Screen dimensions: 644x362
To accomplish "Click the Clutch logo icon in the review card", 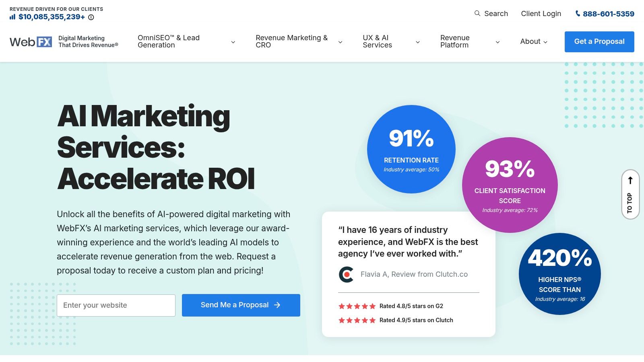I will coord(346,274).
